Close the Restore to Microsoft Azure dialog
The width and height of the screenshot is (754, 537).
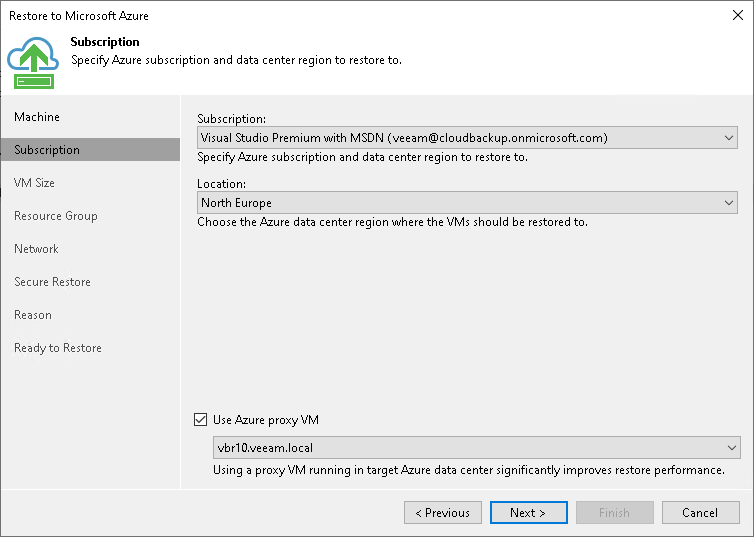(735, 16)
